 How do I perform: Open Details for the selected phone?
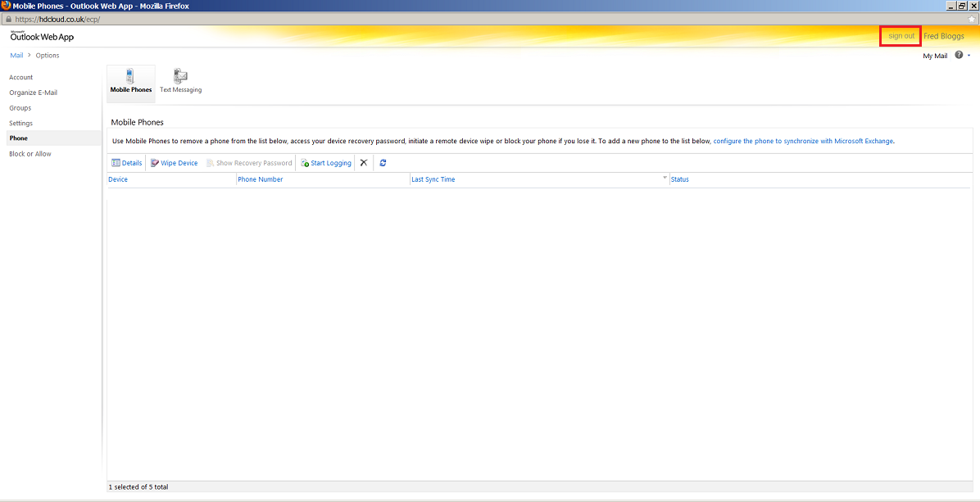coord(127,163)
